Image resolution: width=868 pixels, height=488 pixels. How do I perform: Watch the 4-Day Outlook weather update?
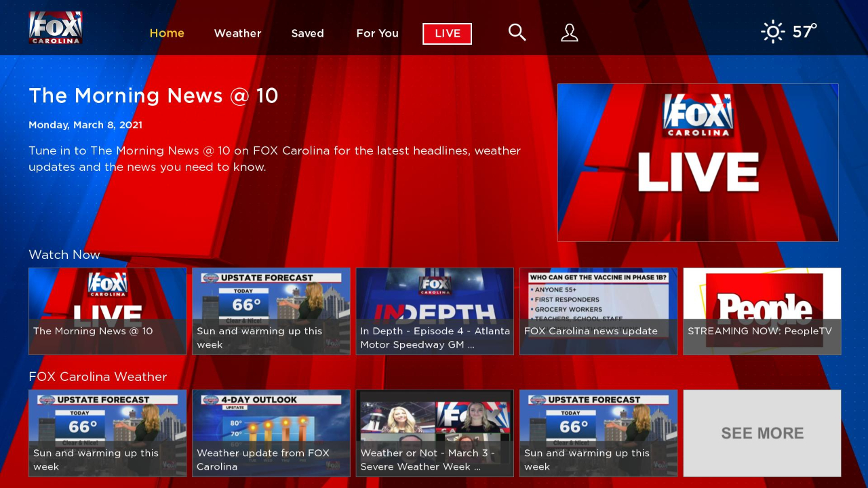[x=271, y=432]
